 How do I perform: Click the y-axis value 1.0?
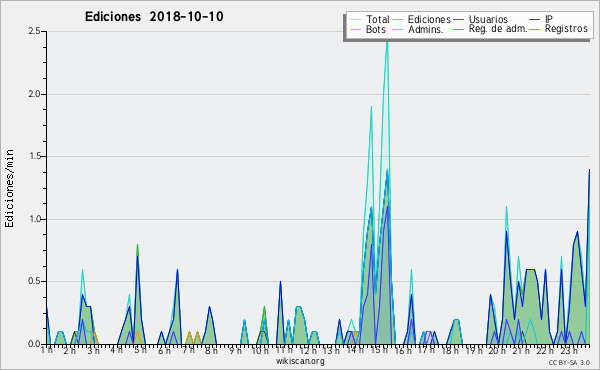click(34, 219)
